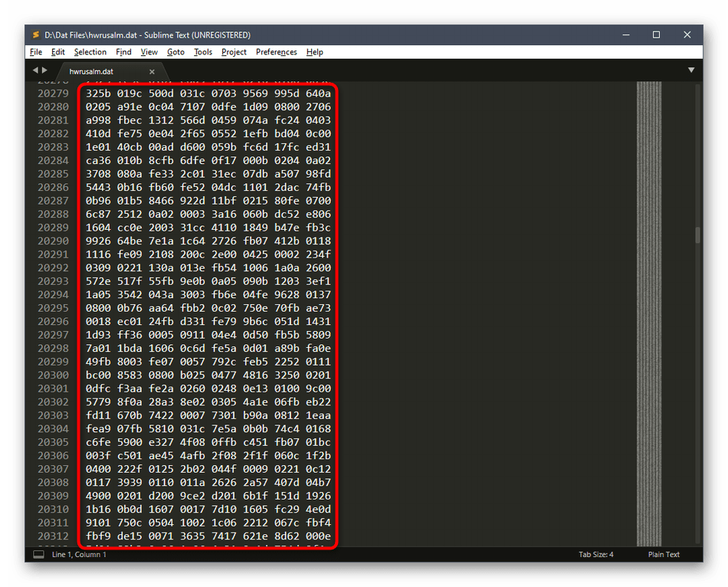The width and height of the screenshot is (728, 587).
Task: Go to next tab with right arrow
Action: (x=44, y=71)
